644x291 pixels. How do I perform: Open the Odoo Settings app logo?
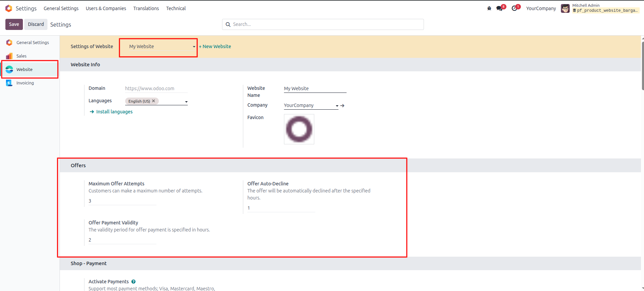9,8
